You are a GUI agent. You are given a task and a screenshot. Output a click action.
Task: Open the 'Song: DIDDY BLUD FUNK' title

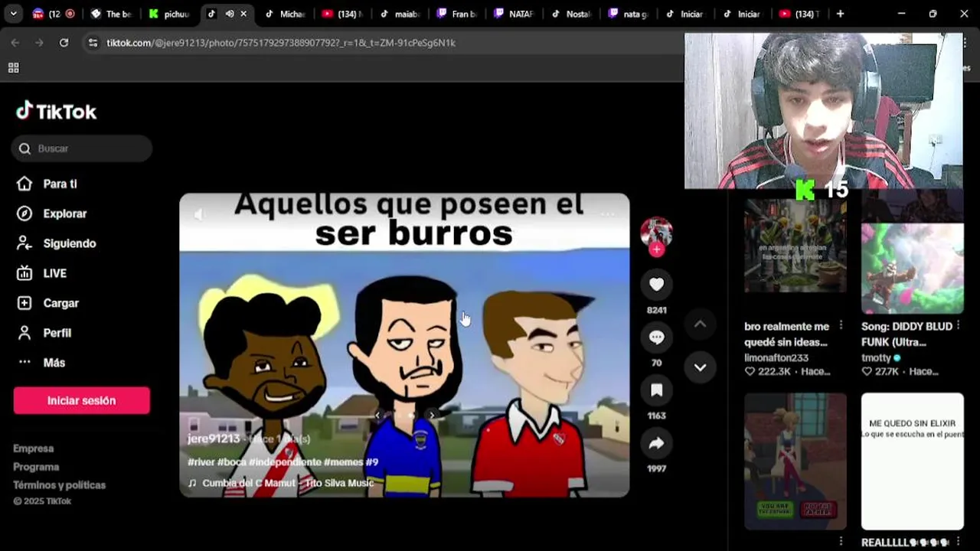[x=906, y=334]
